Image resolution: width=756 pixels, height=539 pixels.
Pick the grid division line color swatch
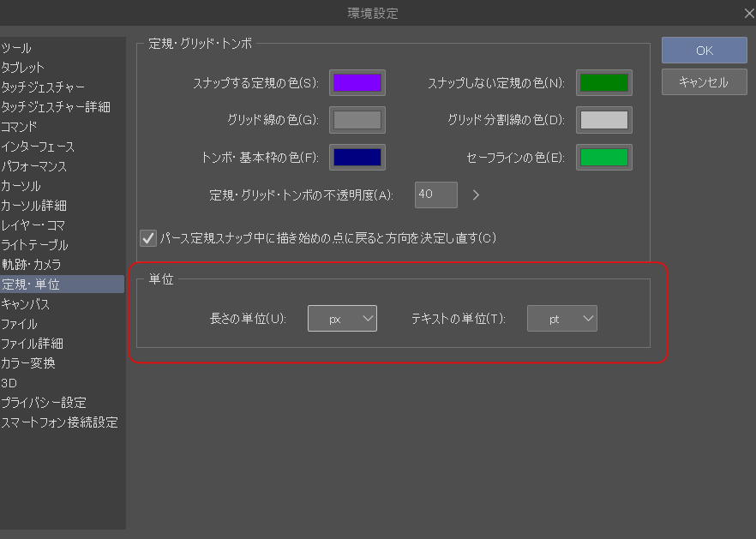click(603, 120)
